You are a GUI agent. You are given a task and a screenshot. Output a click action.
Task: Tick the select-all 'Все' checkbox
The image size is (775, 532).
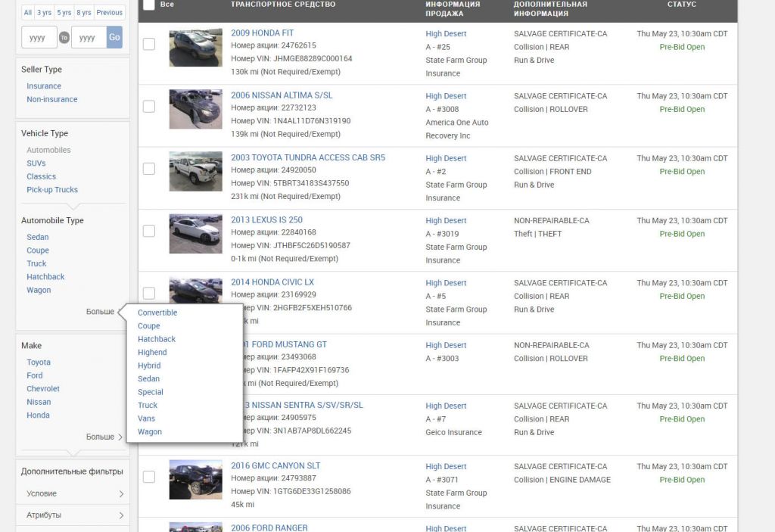(149, 5)
